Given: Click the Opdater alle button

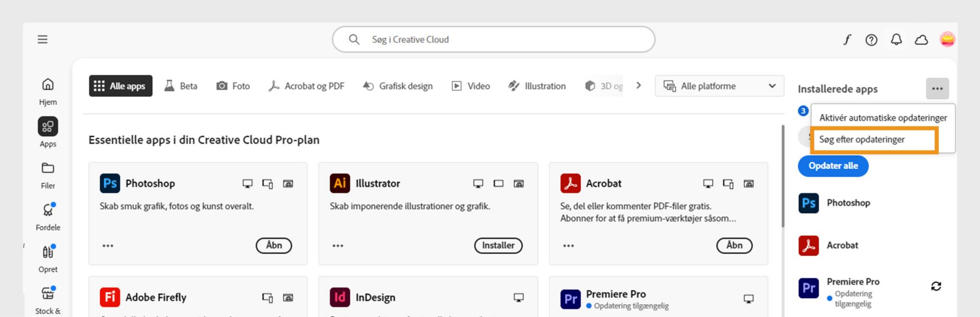Looking at the screenshot, I should click(833, 166).
